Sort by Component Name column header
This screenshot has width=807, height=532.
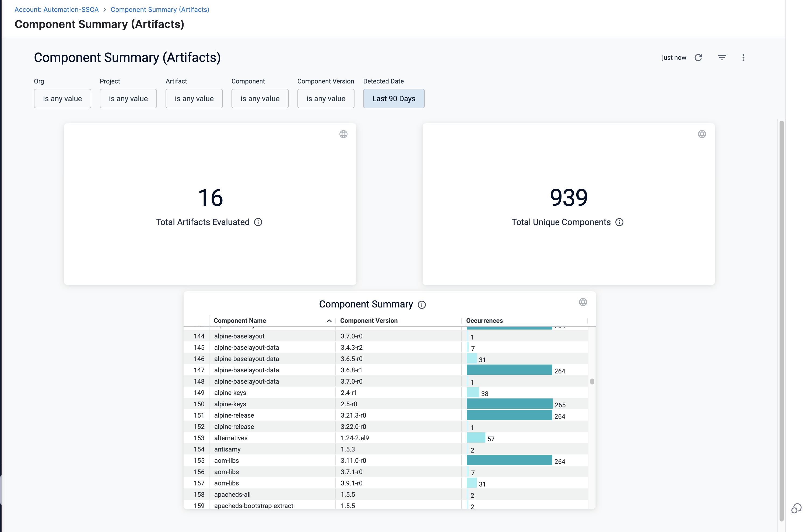240,321
